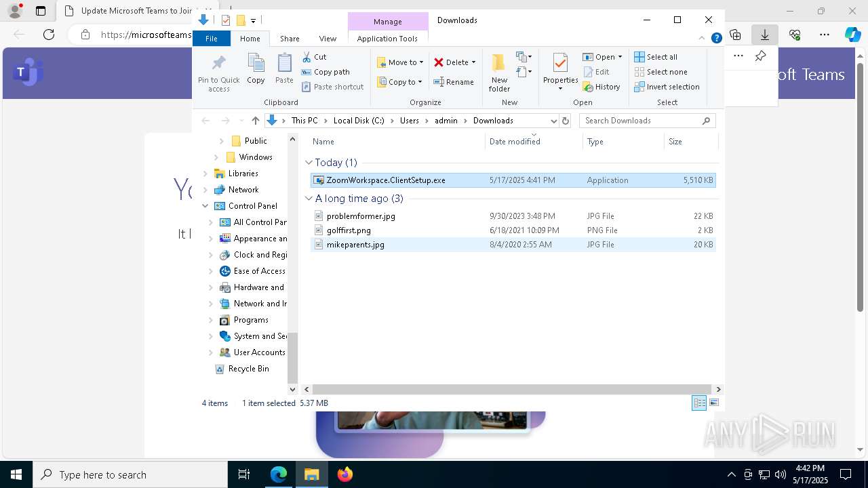Select the mikeparents.jpg file
This screenshot has height=488, width=868.
click(x=513, y=245)
